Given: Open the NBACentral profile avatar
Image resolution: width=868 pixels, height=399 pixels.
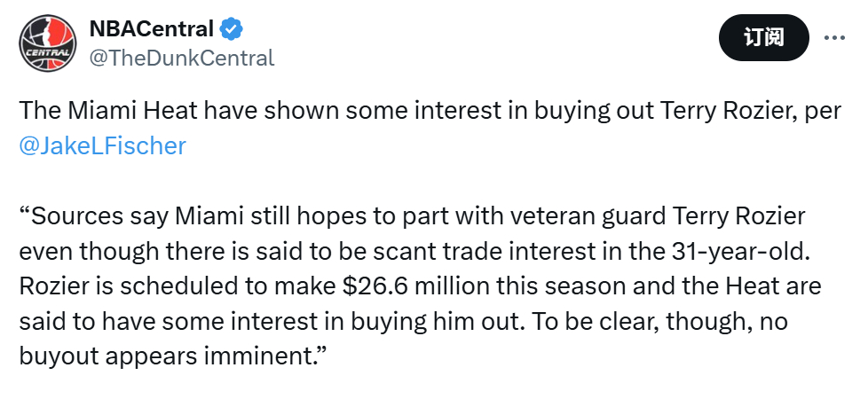Looking at the screenshot, I should coord(48,43).
